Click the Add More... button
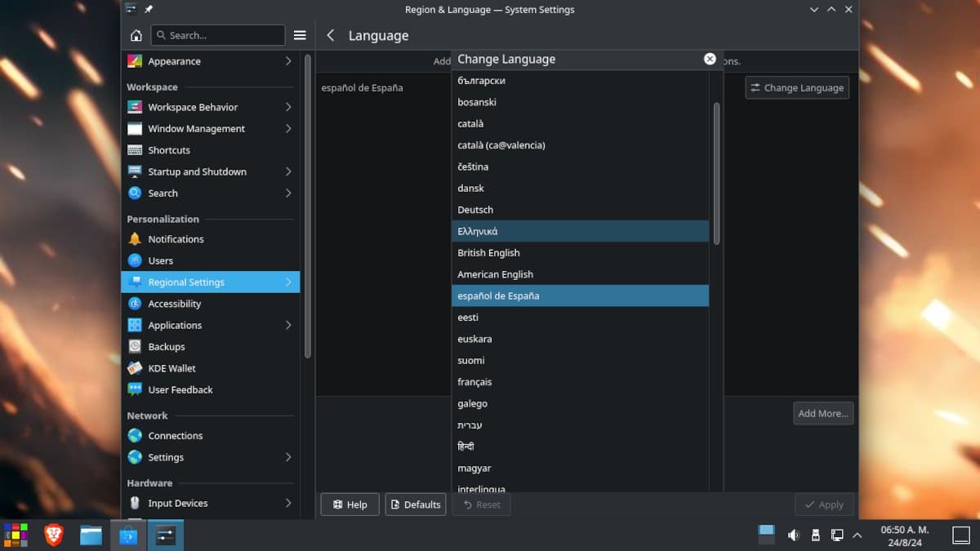 [822, 413]
